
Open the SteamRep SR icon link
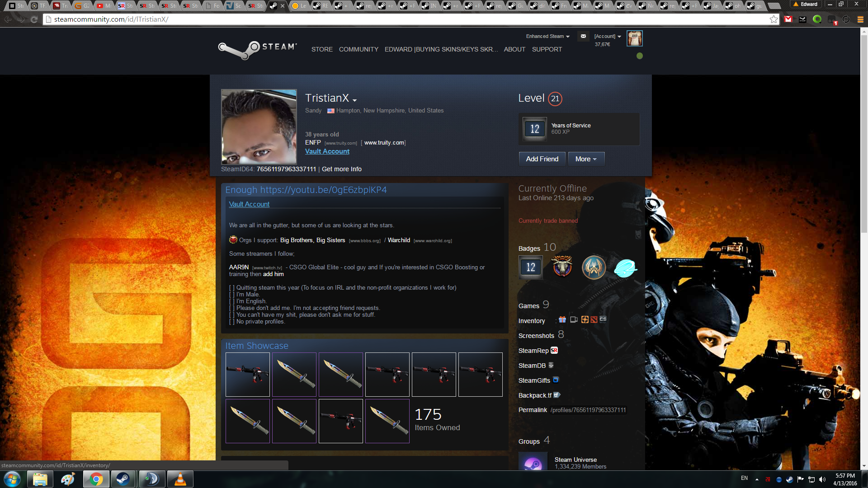coord(554,350)
